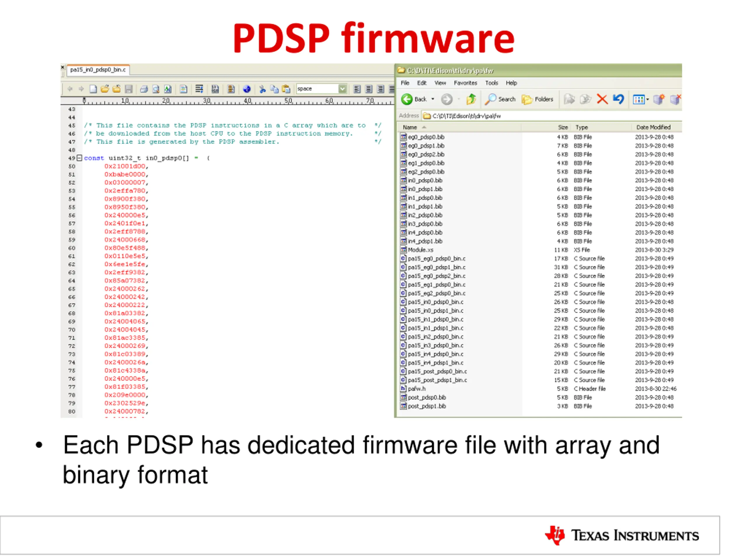Click the editor column ruler at 40

point(247,101)
